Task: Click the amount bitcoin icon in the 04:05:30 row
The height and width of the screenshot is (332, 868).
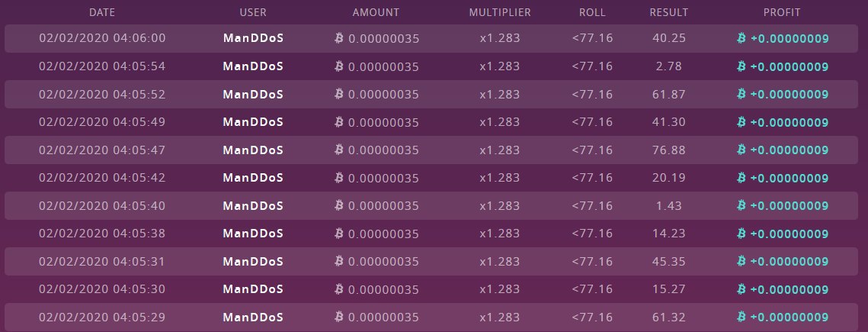Action: (x=339, y=288)
